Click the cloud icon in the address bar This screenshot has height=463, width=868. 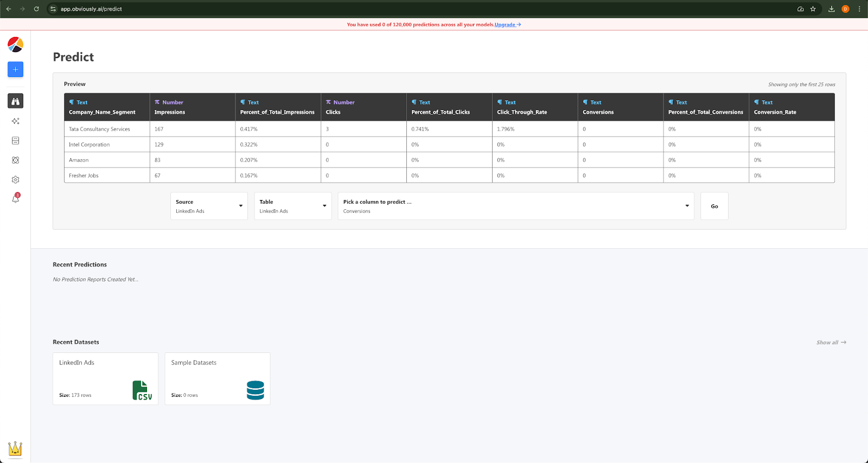[800, 9]
